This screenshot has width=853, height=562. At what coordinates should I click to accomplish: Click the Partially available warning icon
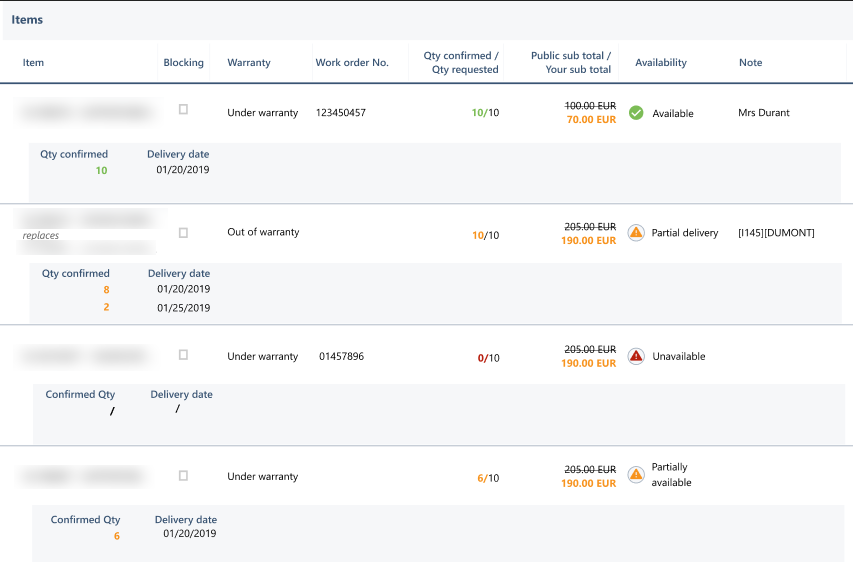pos(635,474)
